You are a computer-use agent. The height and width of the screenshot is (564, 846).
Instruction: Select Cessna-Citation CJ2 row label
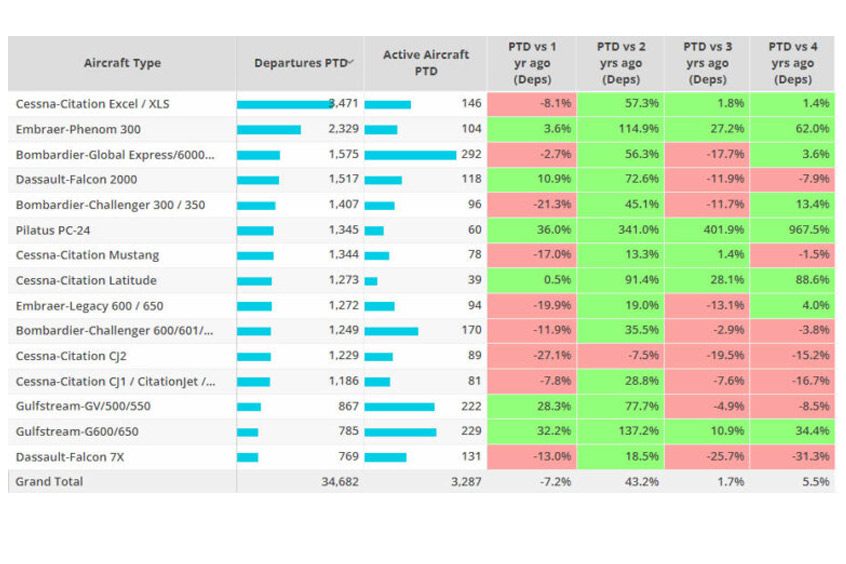point(71,356)
